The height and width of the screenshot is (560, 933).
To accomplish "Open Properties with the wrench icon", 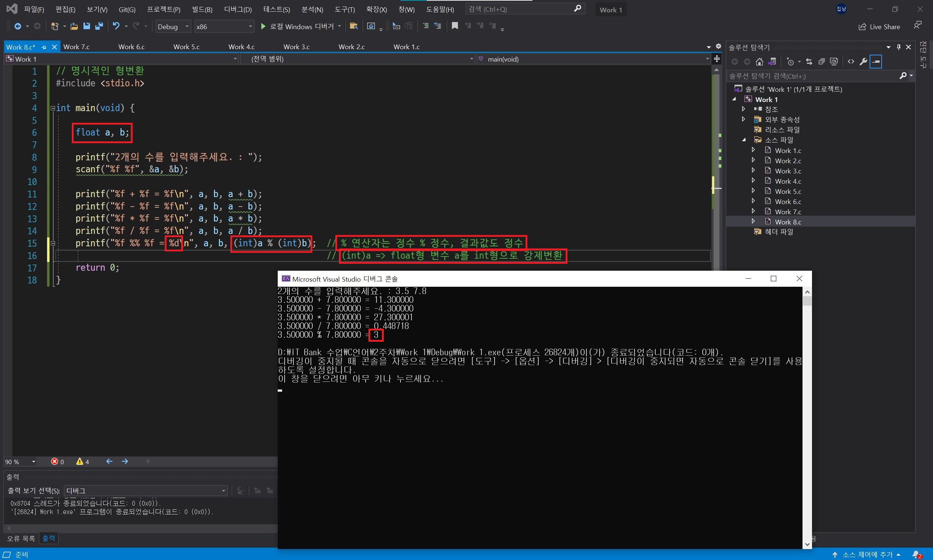I will click(x=863, y=62).
